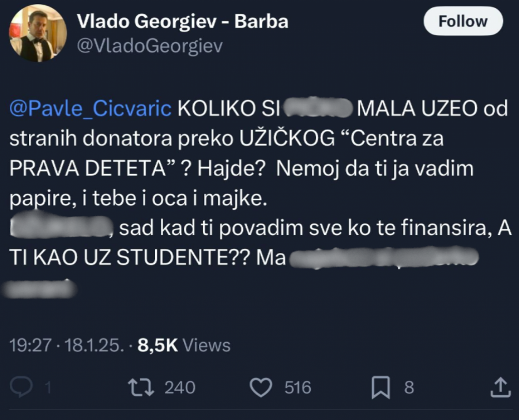Image resolution: width=519 pixels, height=420 pixels.
Task: Click the @VladoGeorgiev handle
Action: click(x=149, y=46)
